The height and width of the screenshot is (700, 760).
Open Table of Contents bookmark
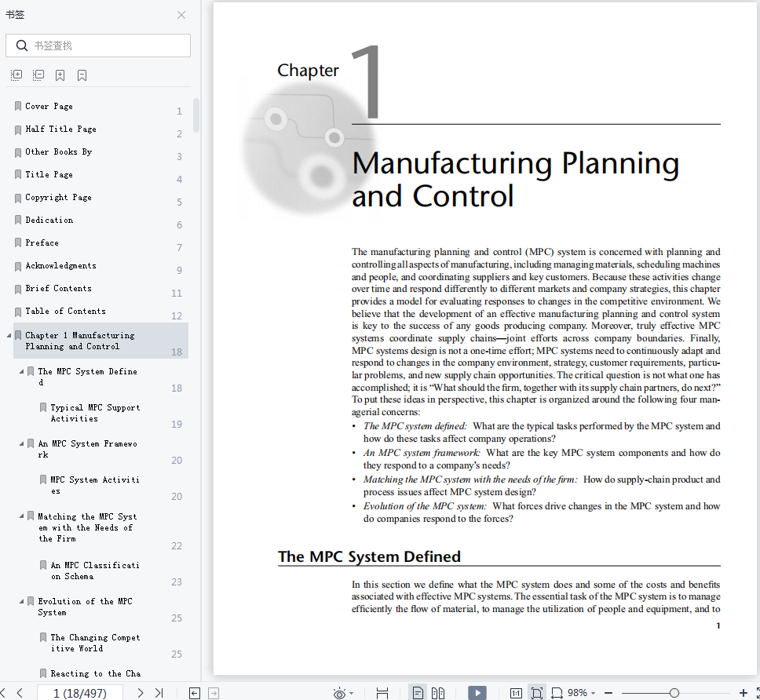point(65,311)
